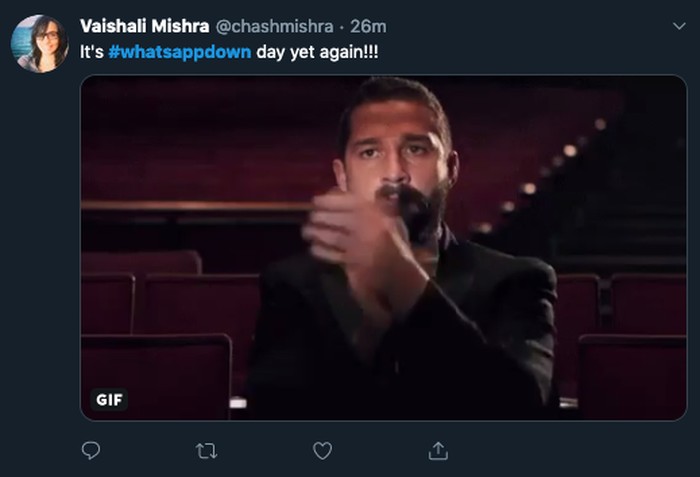Retweet the whatsappdown tweet

207,451
